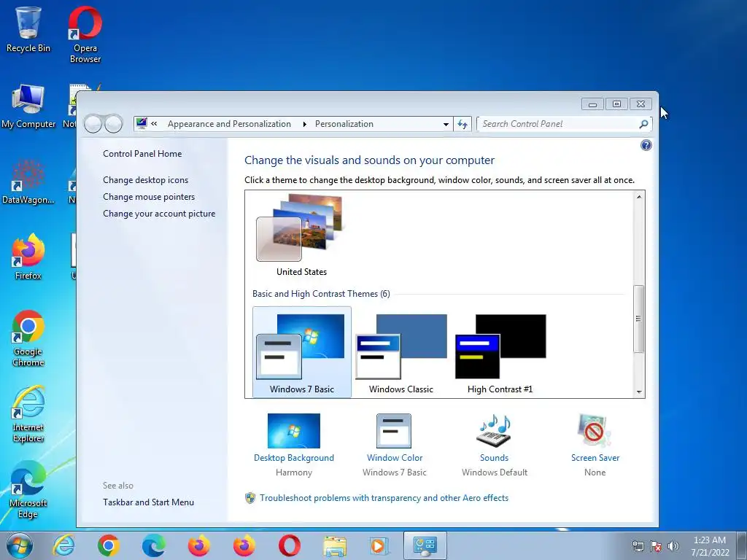This screenshot has height=560, width=747.
Task: Open the address bar history dropdown arrow
Action: pos(446,124)
